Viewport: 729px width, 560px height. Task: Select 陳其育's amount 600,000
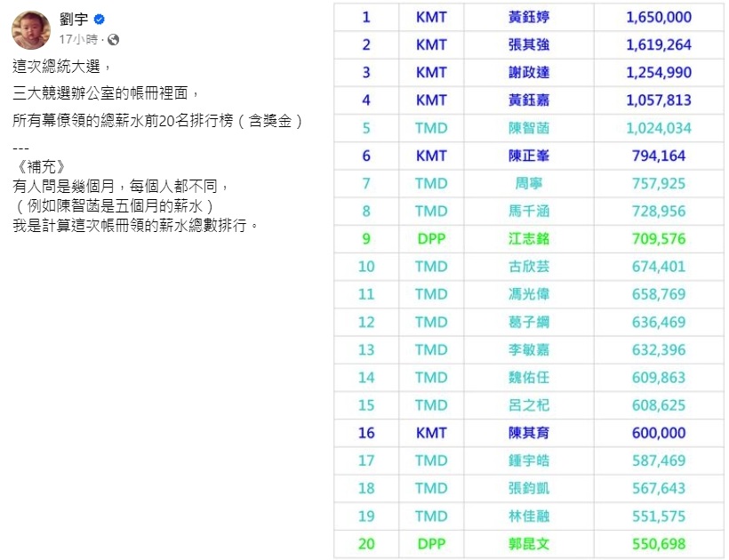coord(659,432)
